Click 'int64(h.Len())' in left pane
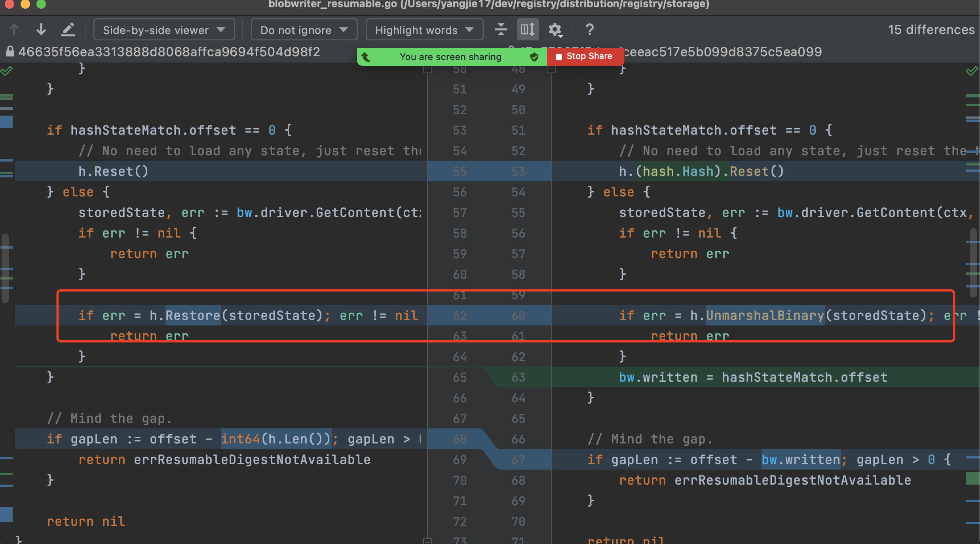The image size is (980, 544). pyautogui.click(x=276, y=439)
